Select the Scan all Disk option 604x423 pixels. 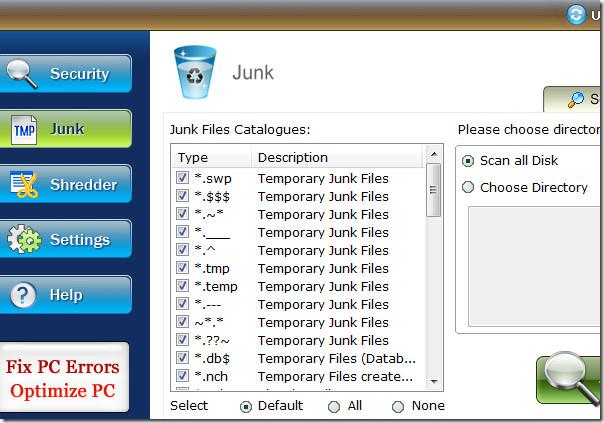point(467,161)
